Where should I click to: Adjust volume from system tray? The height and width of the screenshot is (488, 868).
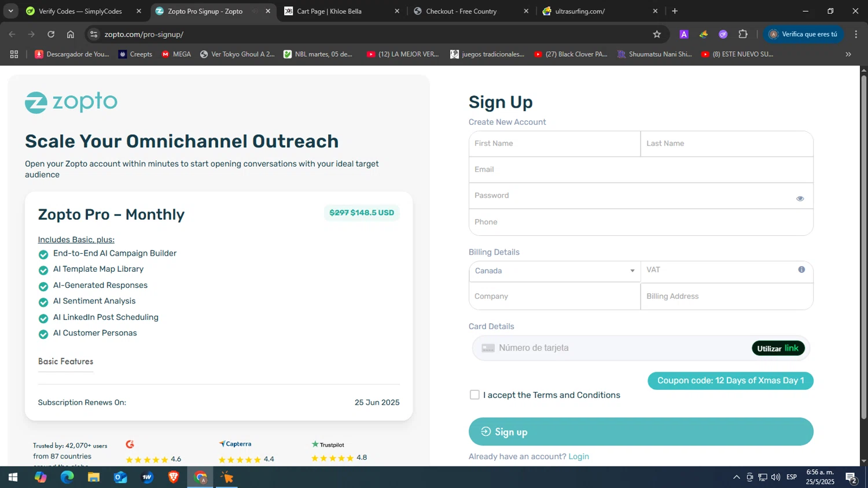(775, 477)
